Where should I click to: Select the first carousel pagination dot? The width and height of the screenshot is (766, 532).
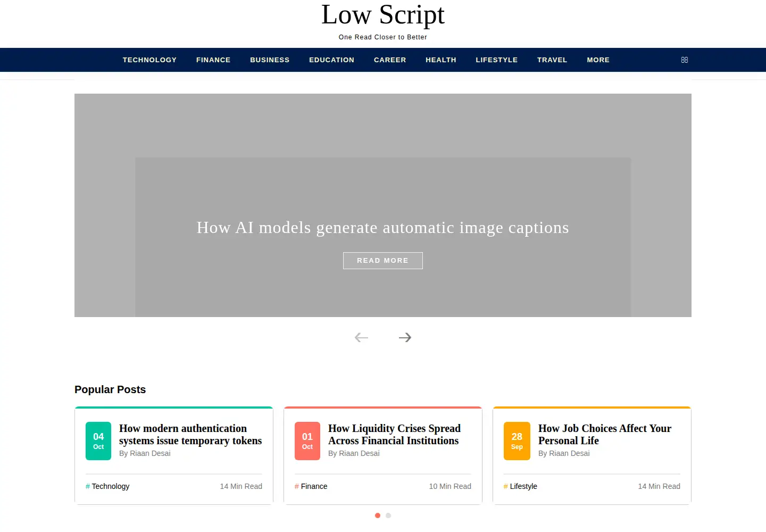[378, 516]
